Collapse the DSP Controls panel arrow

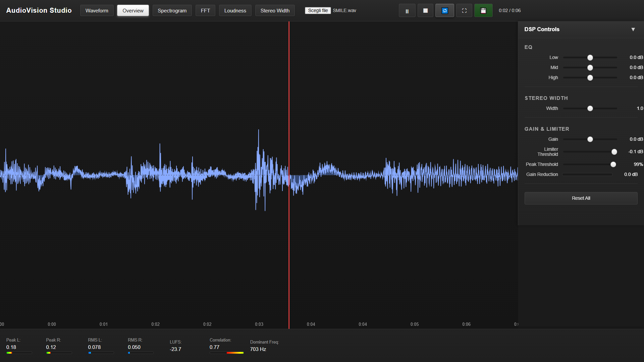pos(633,29)
